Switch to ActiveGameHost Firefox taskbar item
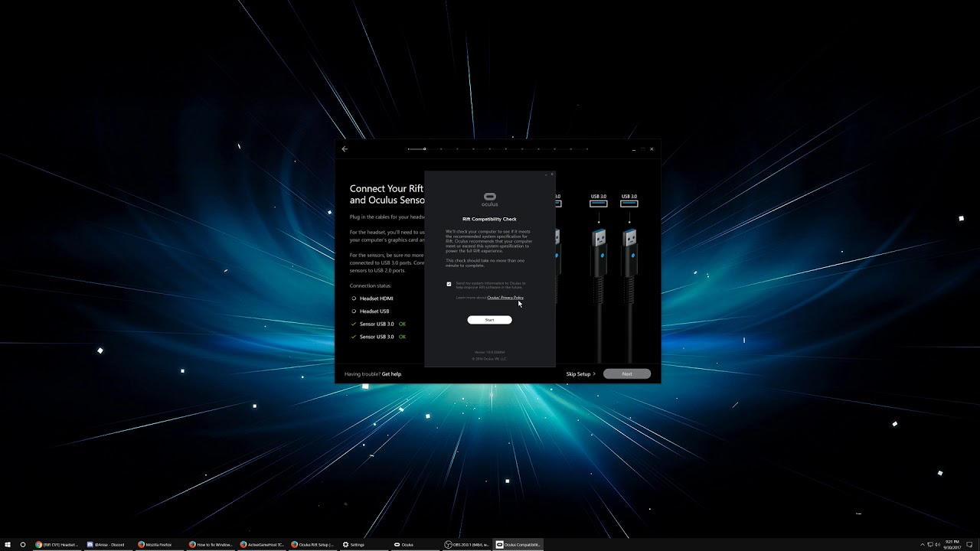The height and width of the screenshot is (551, 980). click(262, 545)
